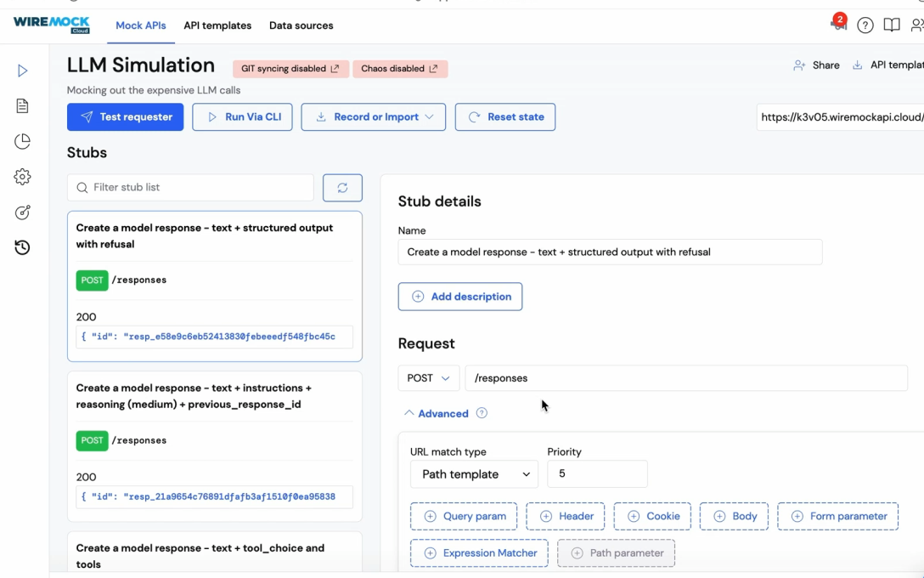The width and height of the screenshot is (924, 578).
Task: Open the Record or Import dropdown
Action: click(374, 116)
